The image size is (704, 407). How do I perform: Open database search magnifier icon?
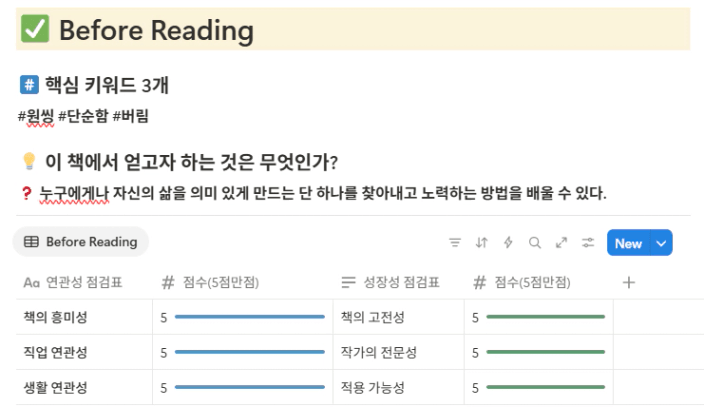534,243
